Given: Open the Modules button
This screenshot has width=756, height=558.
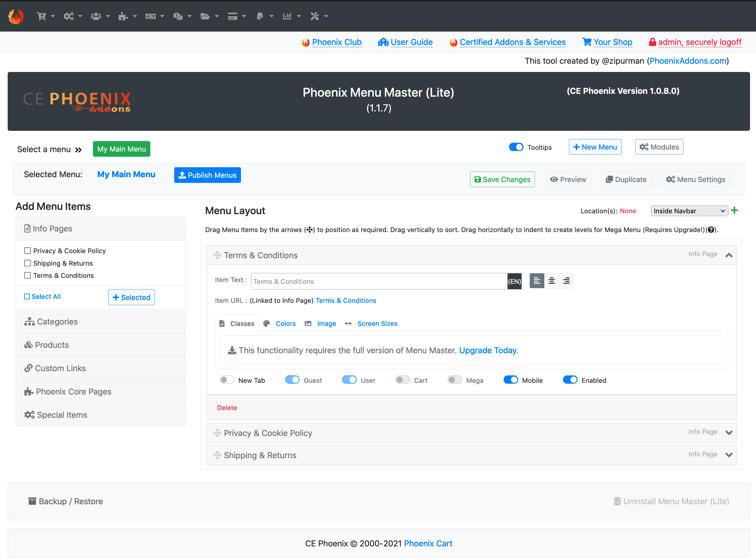Looking at the screenshot, I should coord(659,147).
